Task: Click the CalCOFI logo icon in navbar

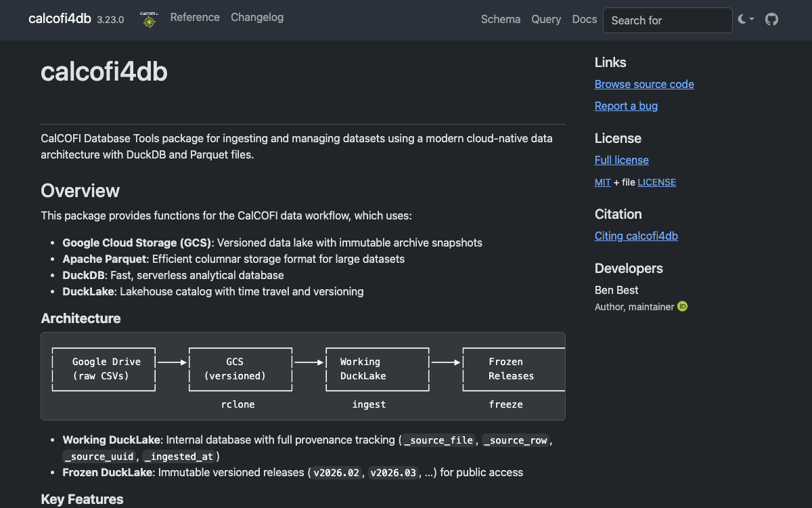Action: click(149, 19)
